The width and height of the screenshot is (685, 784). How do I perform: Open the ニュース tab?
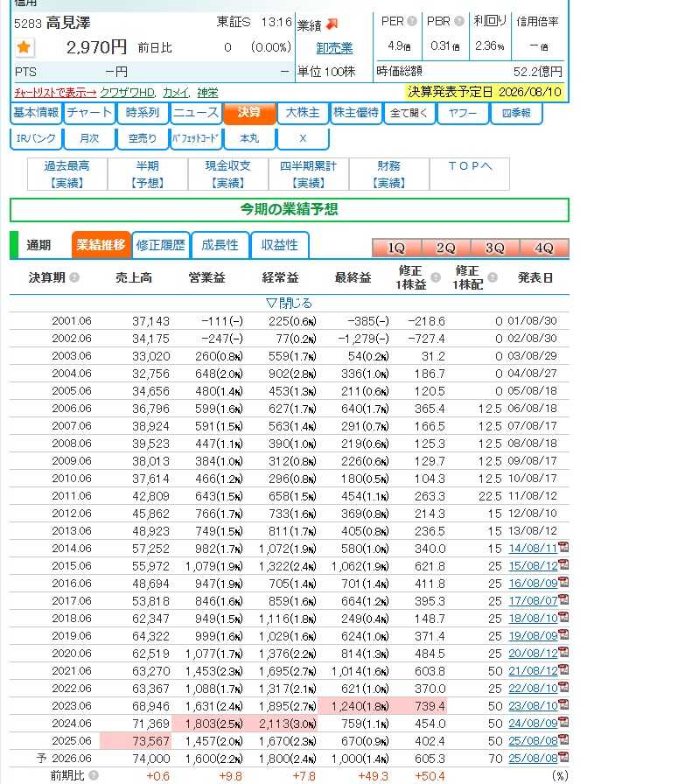pos(195,113)
